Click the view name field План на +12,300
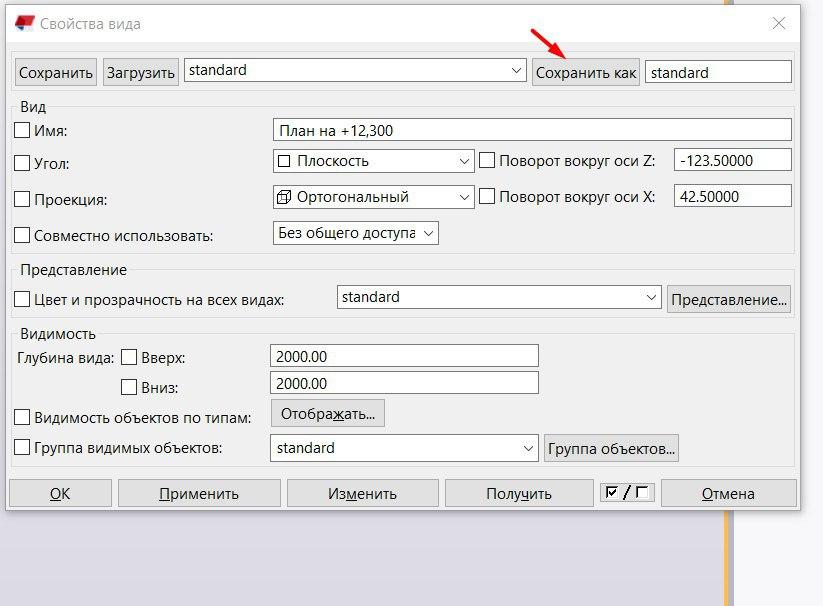823x606 pixels. 532,130
